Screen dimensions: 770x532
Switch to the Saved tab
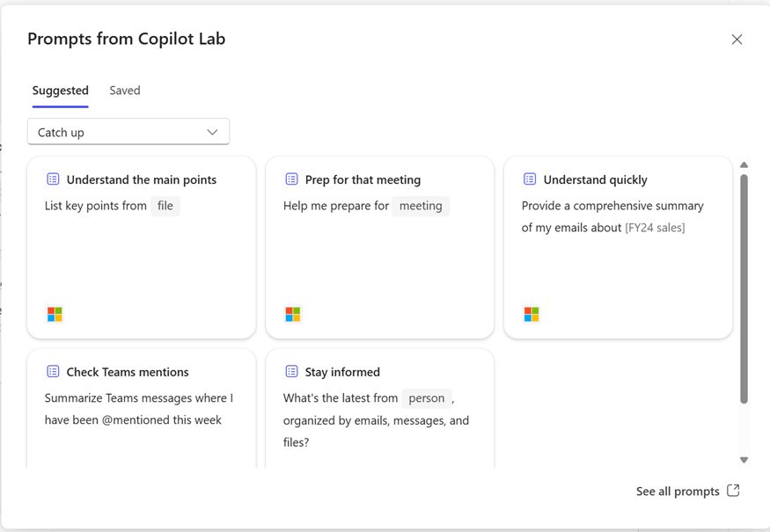(125, 91)
